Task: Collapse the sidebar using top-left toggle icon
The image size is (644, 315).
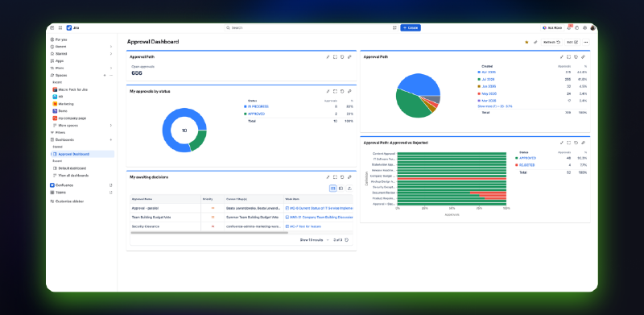Action: click(52, 28)
